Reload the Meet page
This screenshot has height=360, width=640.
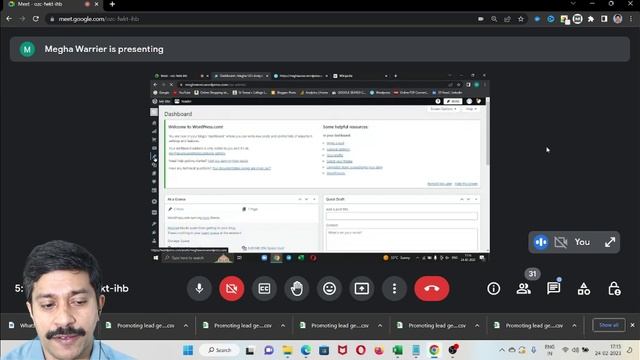(36, 19)
